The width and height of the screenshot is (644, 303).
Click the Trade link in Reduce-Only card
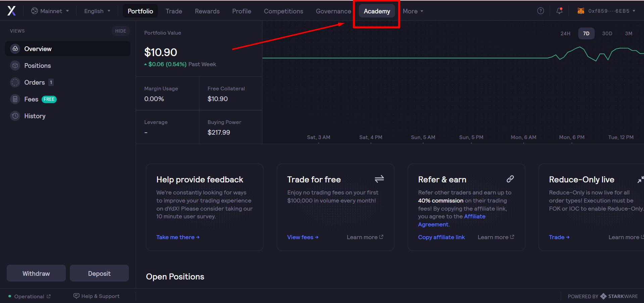click(x=559, y=237)
